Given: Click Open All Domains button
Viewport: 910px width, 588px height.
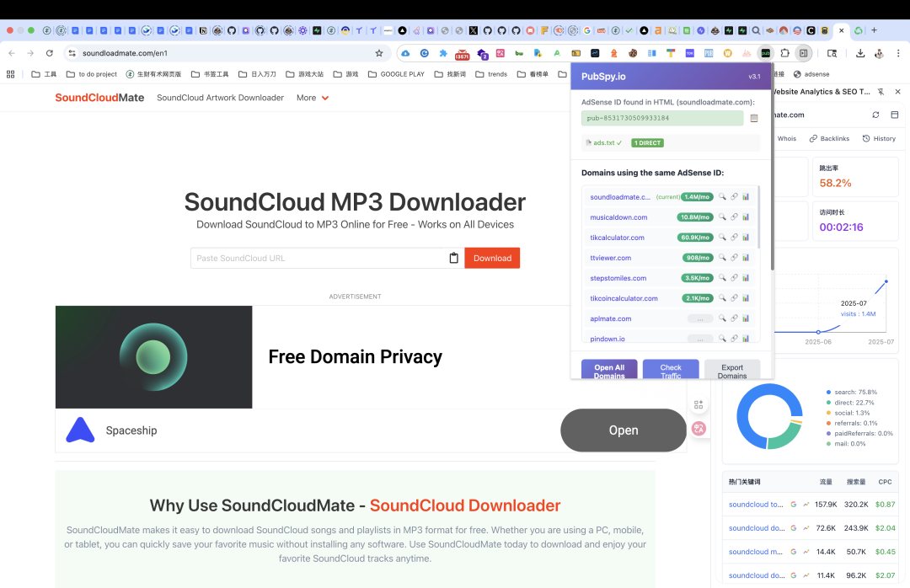Looking at the screenshot, I should [609, 369].
